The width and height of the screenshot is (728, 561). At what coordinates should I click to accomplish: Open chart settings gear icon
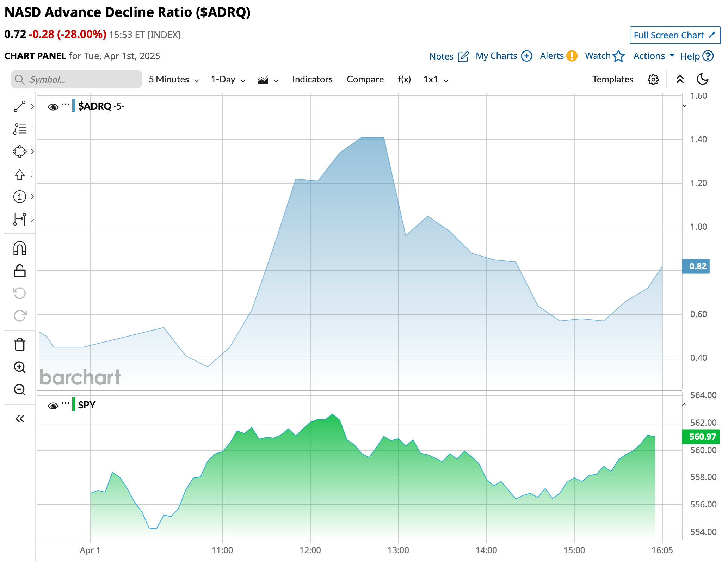pyautogui.click(x=653, y=80)
